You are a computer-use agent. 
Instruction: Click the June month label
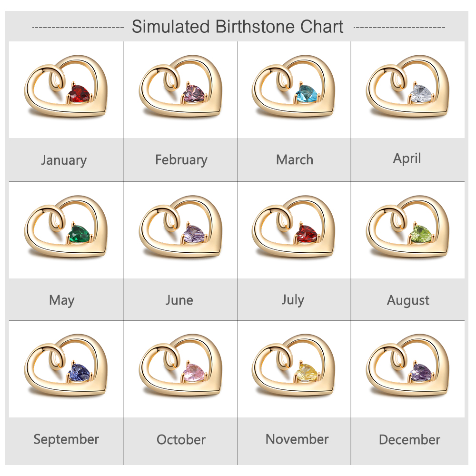pyautogui.click(x=179, y=300)
